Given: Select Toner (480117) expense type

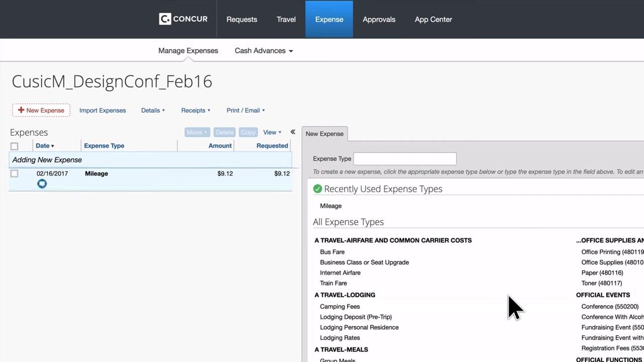Looking at the screenshot, I should [x=602, y=283].
